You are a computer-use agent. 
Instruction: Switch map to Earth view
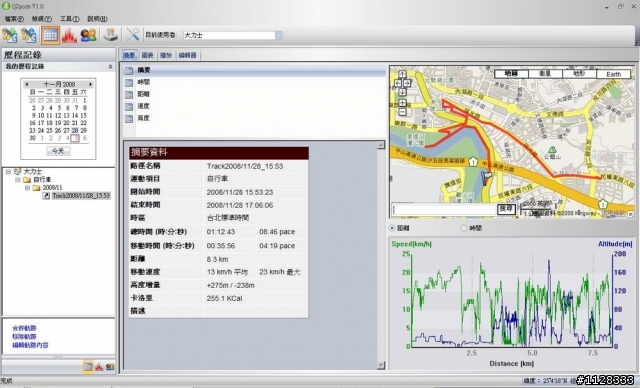click(x=613, y=74)
